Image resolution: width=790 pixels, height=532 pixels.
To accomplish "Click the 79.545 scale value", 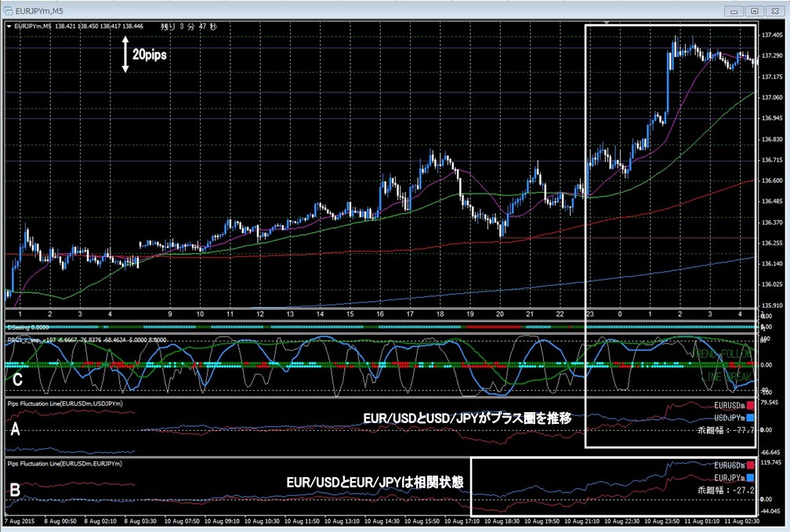I will pos(770,403).
